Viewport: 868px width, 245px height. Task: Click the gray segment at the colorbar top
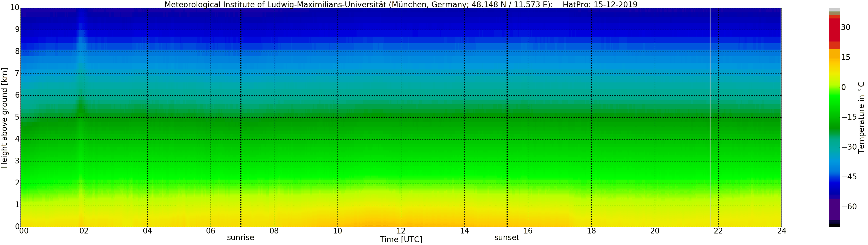(x=834, y=10)
